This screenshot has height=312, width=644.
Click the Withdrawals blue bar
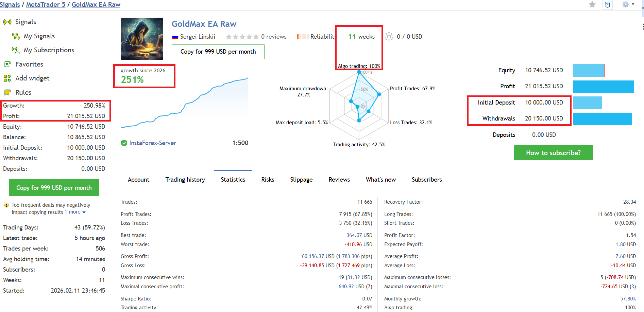click(x=602, y=119)
